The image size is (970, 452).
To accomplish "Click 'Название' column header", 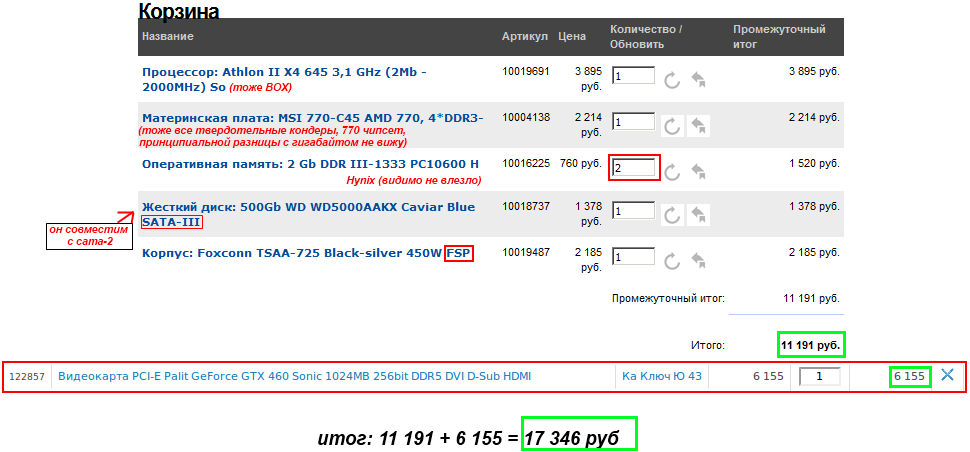I will click(x=168, y=36).
